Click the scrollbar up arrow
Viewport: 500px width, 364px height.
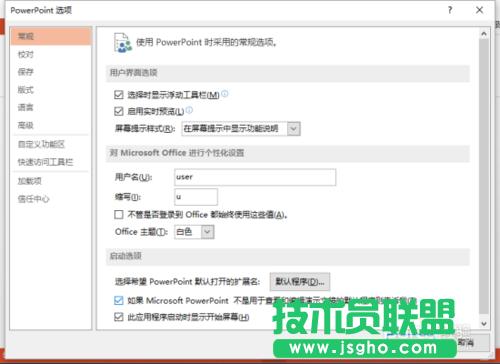(484, 34)
